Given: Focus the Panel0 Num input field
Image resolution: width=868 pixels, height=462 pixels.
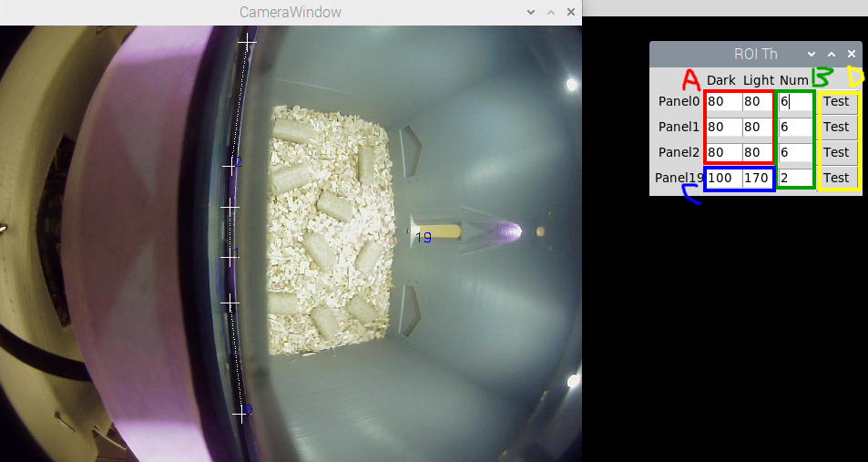Looking at the screenshot, I should point(795,102).
